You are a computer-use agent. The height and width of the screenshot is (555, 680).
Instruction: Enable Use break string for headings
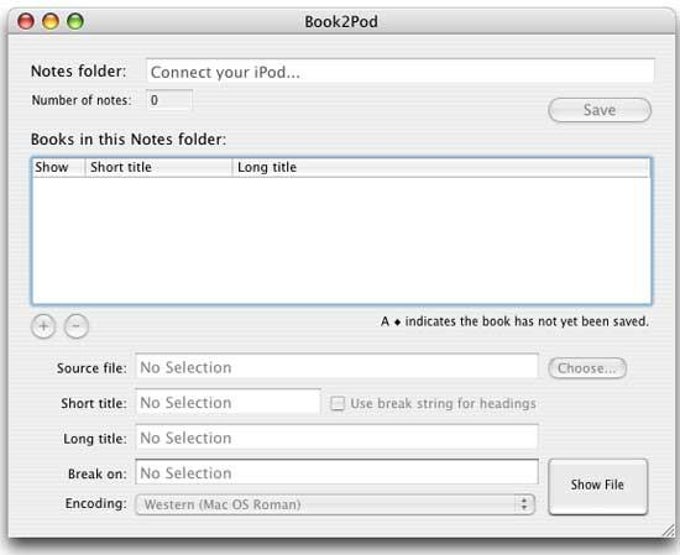(x=338, y=404)
